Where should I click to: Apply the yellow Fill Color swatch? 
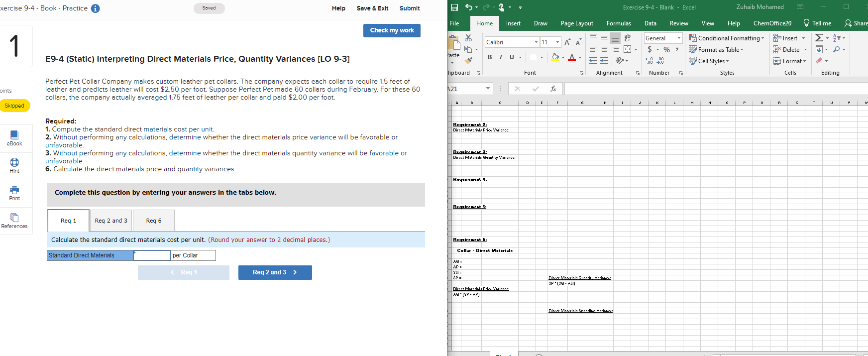[x=555, y=58]
